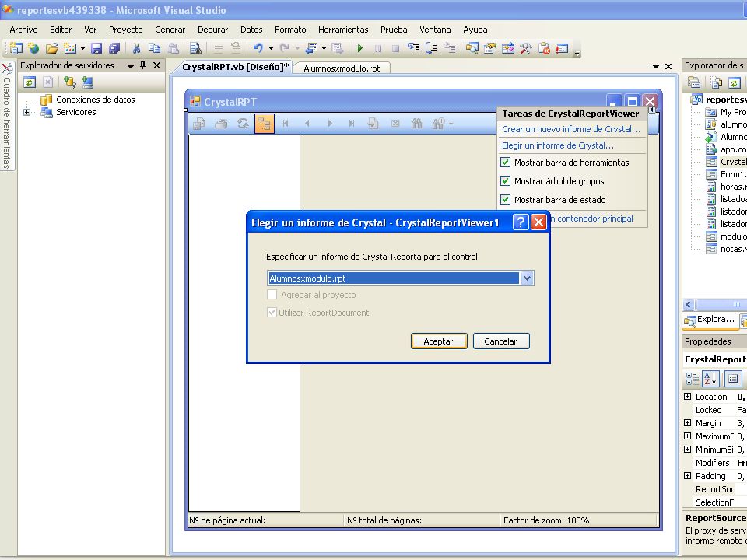Click the Find Text binoculars icon
The image size is (747, 560).
tap(417, 124)
